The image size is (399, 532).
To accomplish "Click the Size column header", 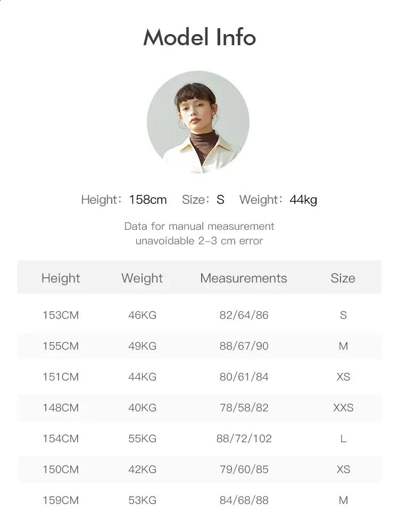I will tap(343, 278).
